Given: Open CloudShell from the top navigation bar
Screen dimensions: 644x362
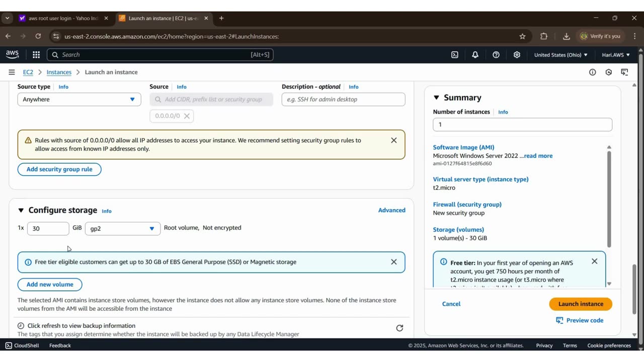Looking at the screenshot, I should click(455, 55).
